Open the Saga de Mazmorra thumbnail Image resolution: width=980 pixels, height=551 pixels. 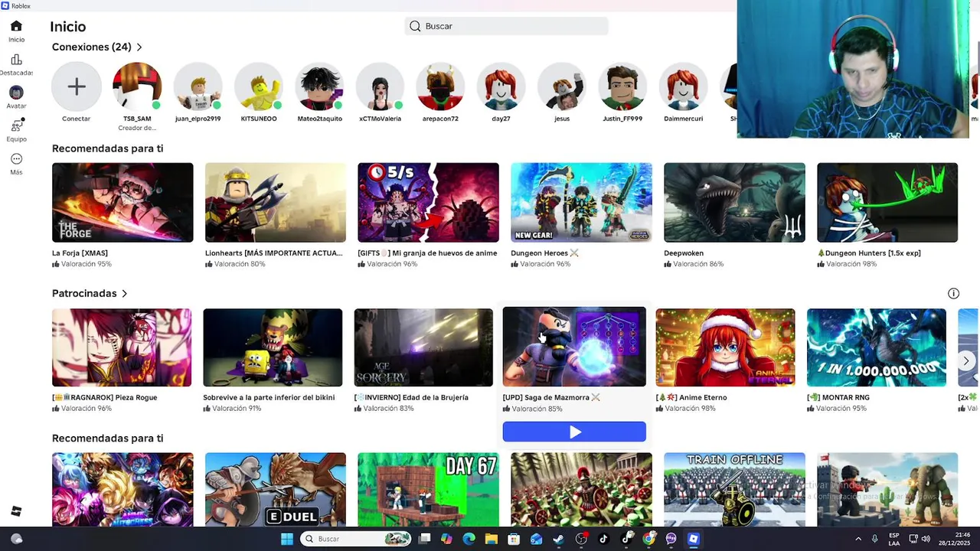[574, 347]
